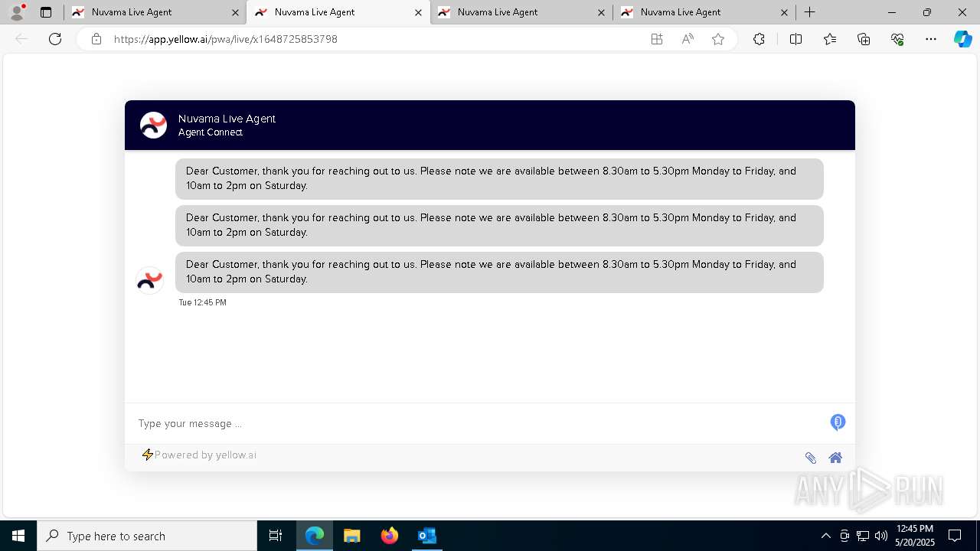Click the browser back arrow

(x=21, y=39)
